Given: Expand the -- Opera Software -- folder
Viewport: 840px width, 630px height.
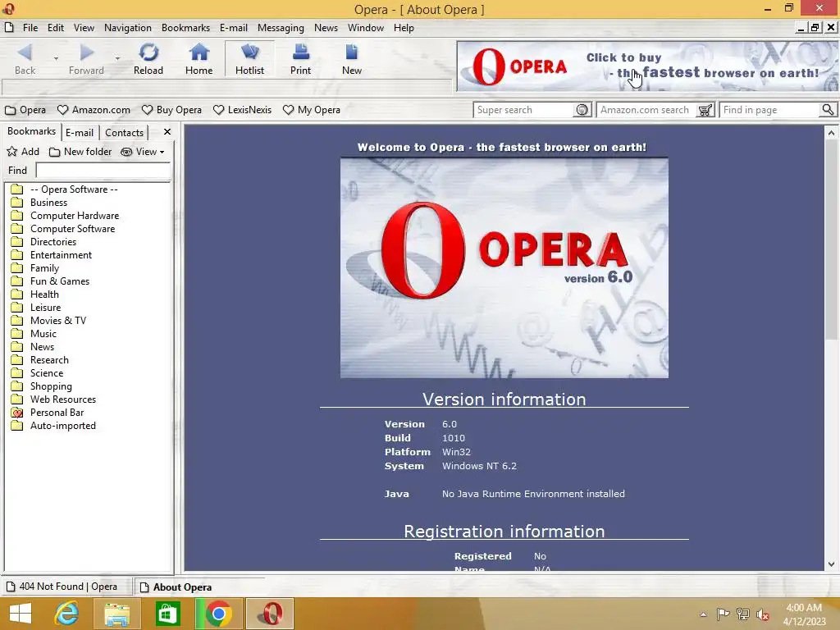Looking at the screenshot, I should (x=64, y=189).
